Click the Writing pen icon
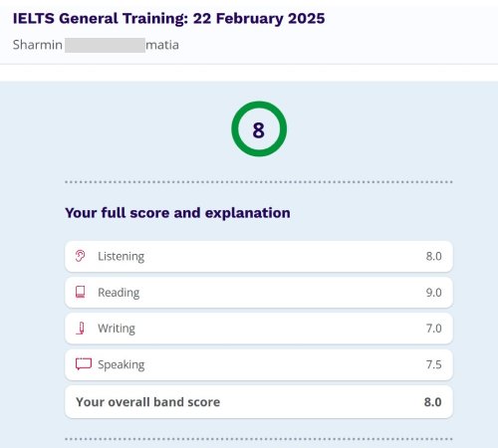The height and width of the screenshot is (448, 498). coord(81,329)
